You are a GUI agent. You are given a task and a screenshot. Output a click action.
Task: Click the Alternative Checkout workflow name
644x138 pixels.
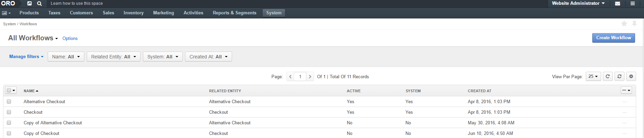click(x=44, y=102)
